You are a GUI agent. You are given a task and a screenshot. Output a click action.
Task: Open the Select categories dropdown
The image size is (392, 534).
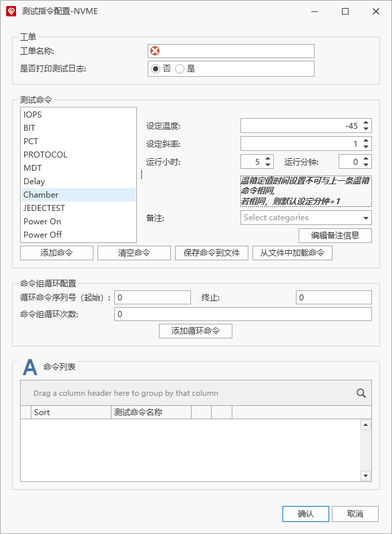pyautogui.click(x=306, y=218)
